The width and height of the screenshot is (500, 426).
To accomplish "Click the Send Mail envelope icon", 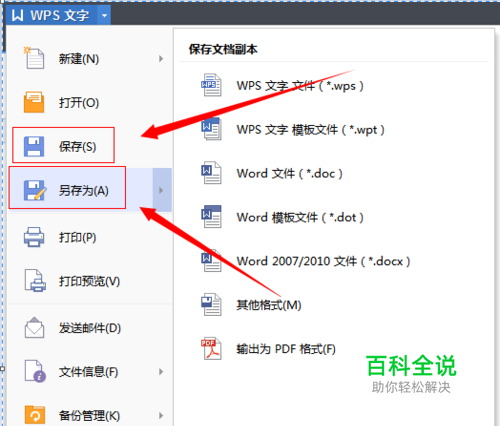I will (x=34, y=328).
